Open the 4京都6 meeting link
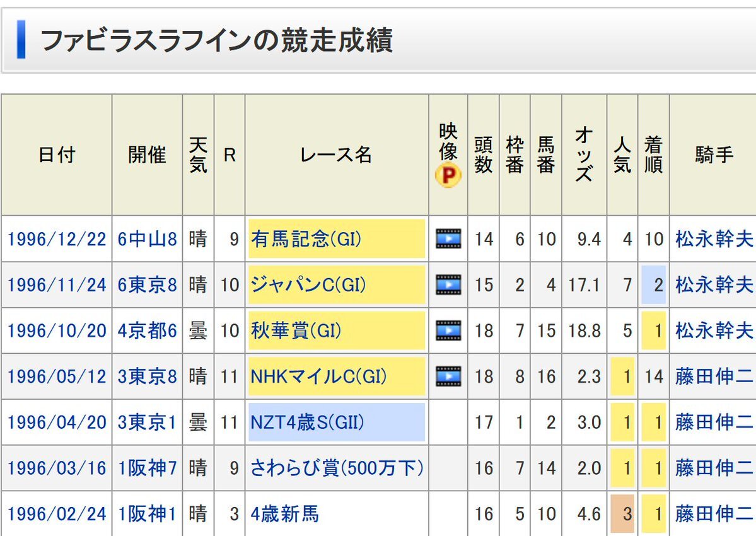The height and width of the screenshot is (536, 756). (147, 330)
